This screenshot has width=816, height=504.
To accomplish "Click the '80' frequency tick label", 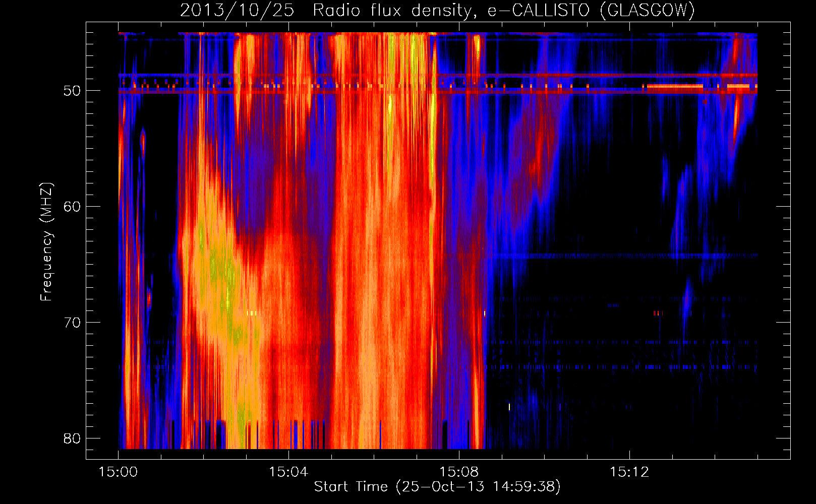I will 72,438.
